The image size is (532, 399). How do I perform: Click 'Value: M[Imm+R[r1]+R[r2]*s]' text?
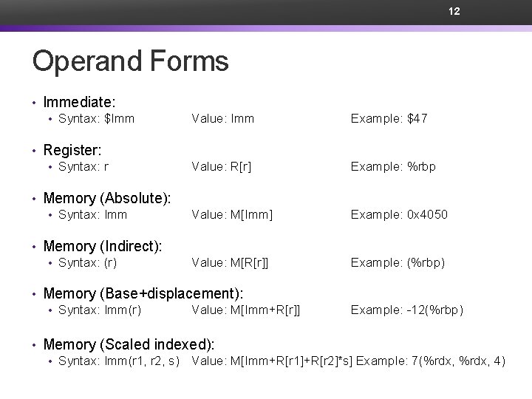(272, 361)
